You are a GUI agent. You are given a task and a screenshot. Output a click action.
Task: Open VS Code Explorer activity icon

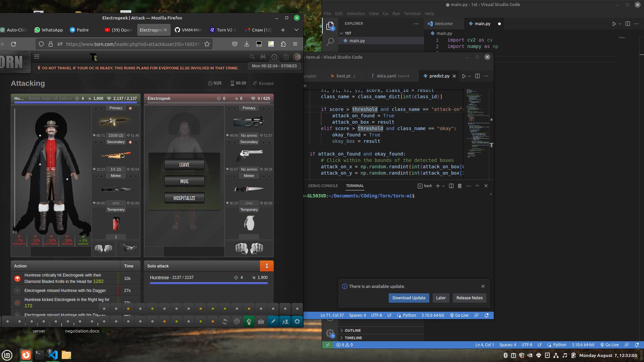pyautogui.click(x=330, y=26)
